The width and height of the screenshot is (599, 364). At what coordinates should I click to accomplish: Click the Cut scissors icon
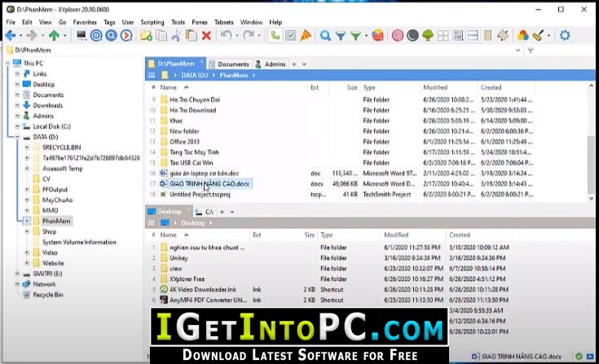tap(176, 36)
